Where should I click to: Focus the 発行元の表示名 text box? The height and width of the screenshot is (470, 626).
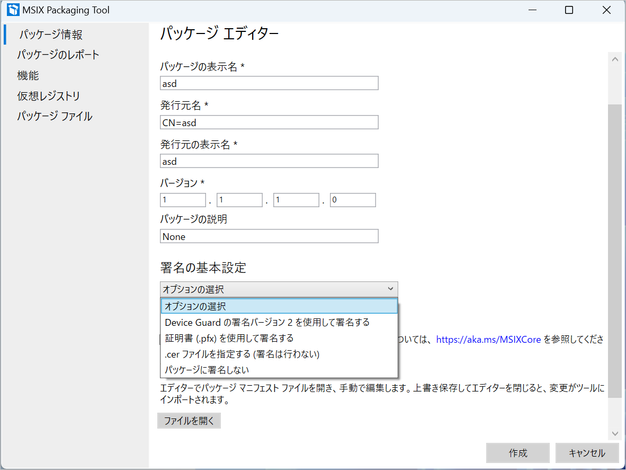269,161
